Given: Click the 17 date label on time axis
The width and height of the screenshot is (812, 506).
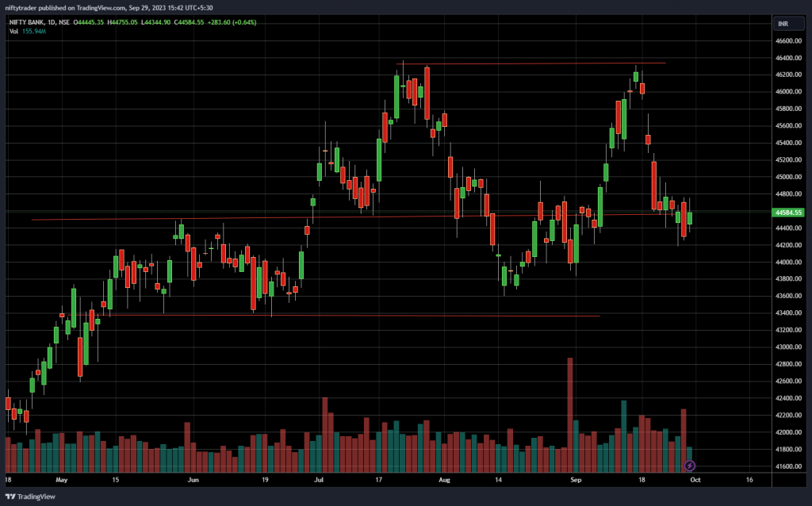Looking at the screenshot, I should (x=379, y=480).
